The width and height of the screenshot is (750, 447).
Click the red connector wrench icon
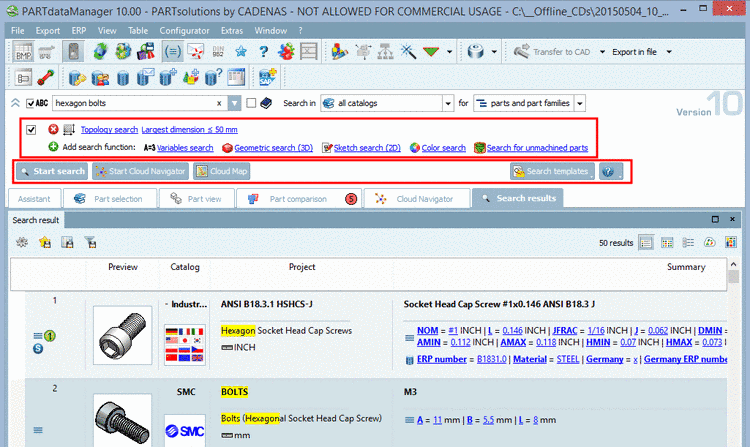click(45, 77)
